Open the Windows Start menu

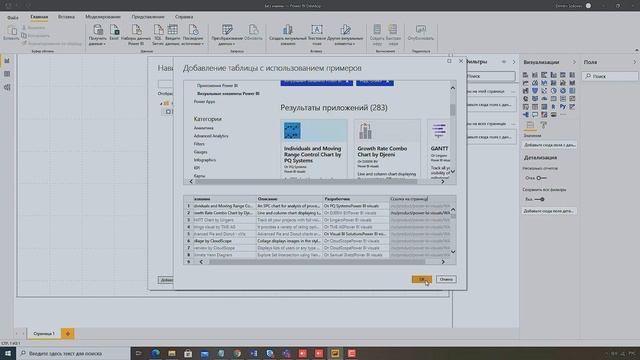point(8,353)
